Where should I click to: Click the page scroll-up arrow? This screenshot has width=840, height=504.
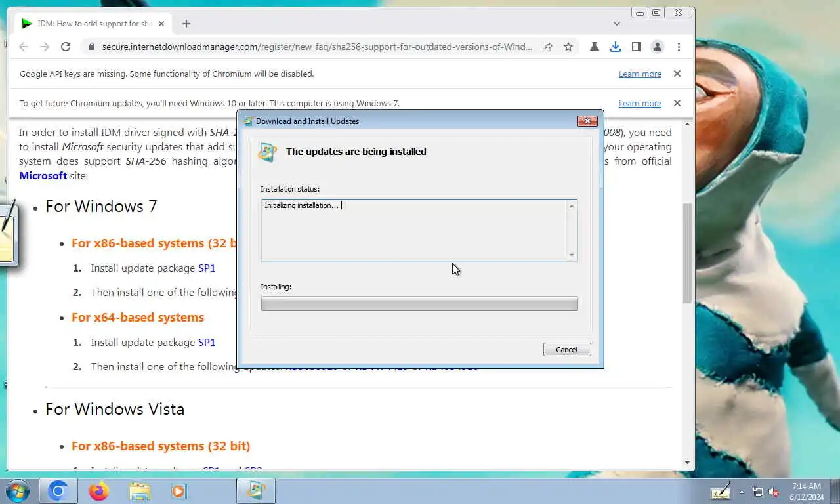(x=688, y=124)
